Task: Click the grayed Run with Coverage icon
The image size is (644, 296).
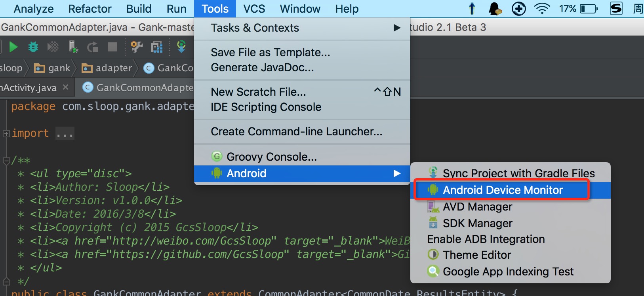Action: (x=53, y=47)
